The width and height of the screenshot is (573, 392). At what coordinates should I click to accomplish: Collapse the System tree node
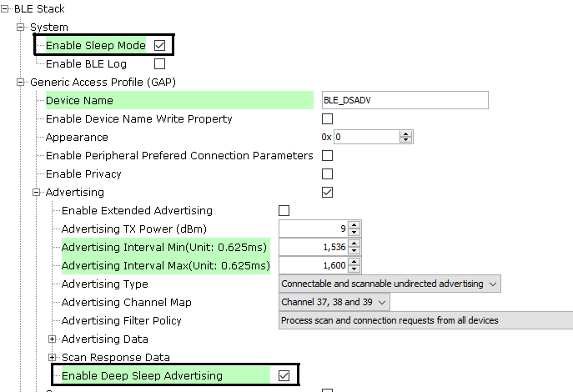22,27
